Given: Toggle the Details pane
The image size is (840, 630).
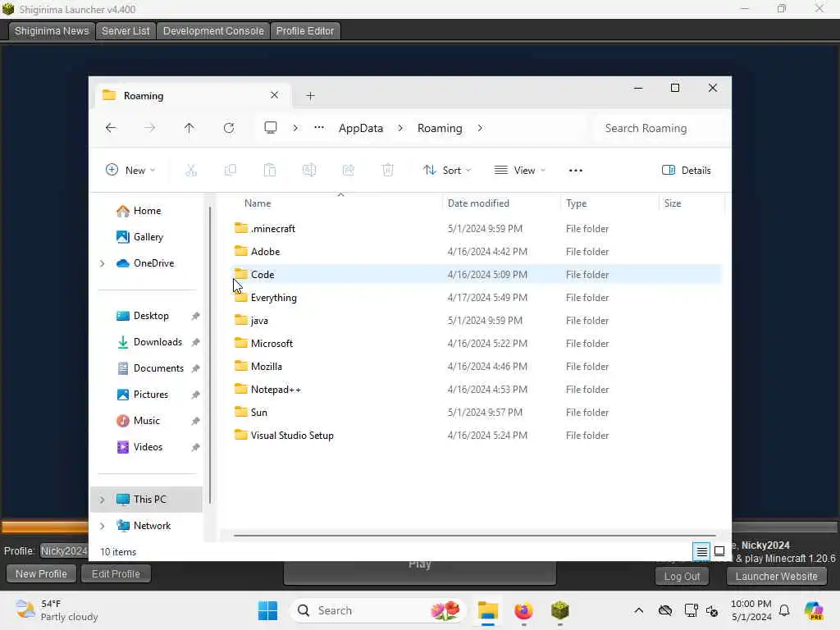Looking at the screenshot, I should [687, 171].
